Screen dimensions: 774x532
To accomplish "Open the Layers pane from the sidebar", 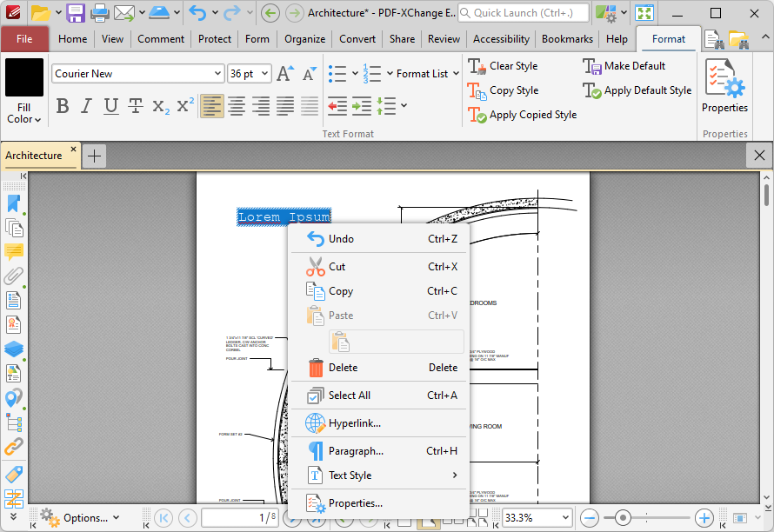I will [14, 349].
